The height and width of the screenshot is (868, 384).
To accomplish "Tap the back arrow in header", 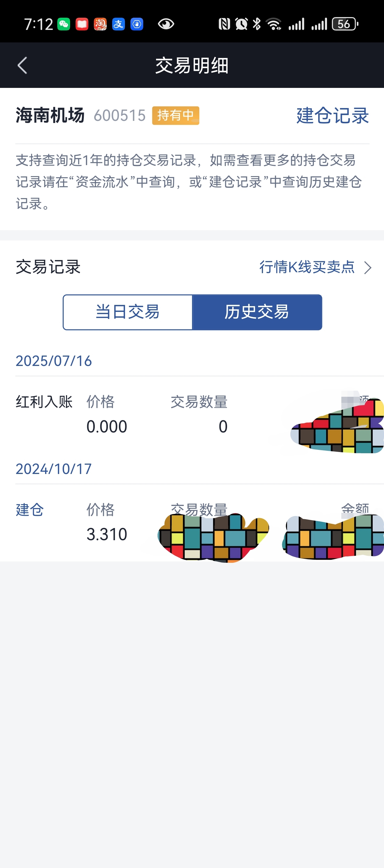I will pos(22,65).
